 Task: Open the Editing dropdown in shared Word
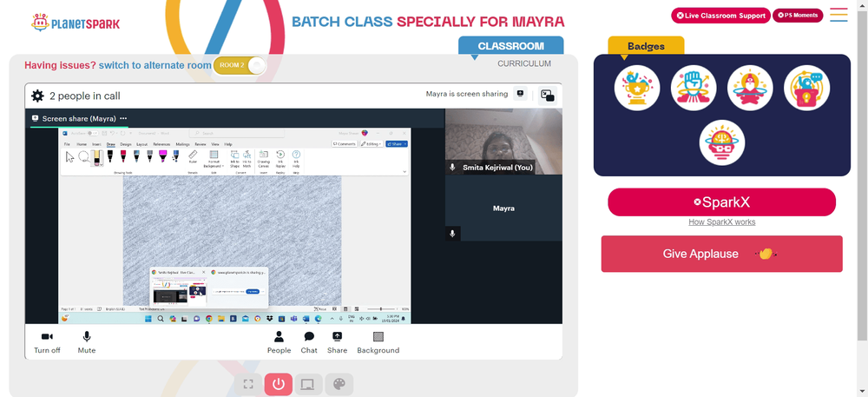pos(372,144)
